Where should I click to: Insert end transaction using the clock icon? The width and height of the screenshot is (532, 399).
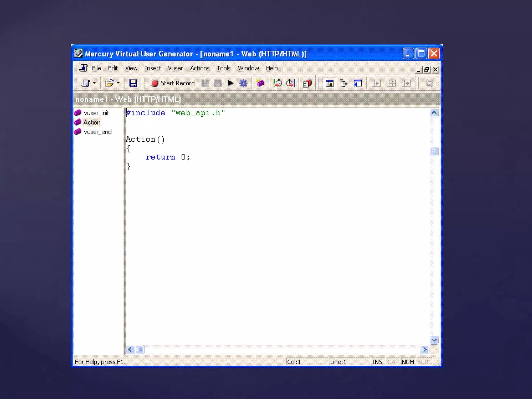point(290,83)
